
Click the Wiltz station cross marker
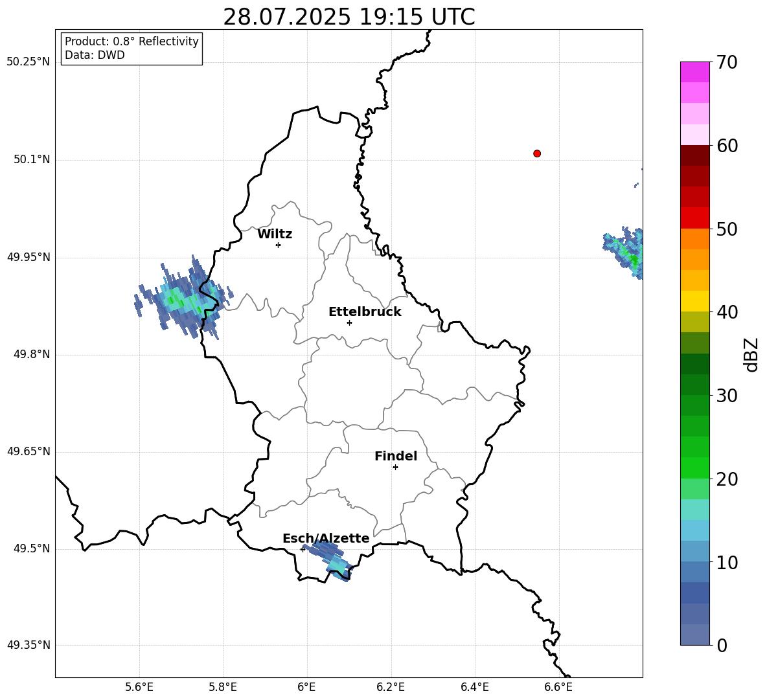[279, 245]
